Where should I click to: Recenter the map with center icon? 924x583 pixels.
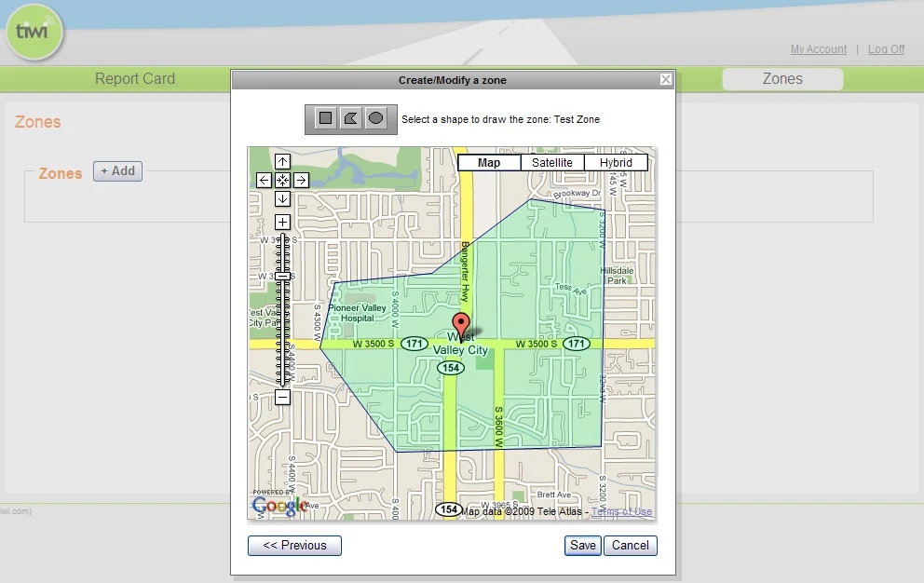pyautogui.click(x=282, y=181)
